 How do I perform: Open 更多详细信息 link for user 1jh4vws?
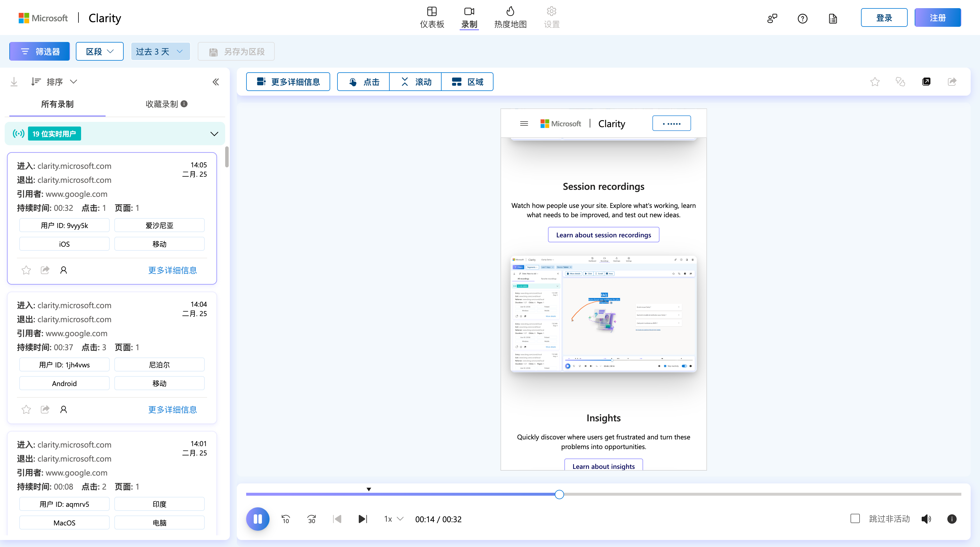[172, 409]
